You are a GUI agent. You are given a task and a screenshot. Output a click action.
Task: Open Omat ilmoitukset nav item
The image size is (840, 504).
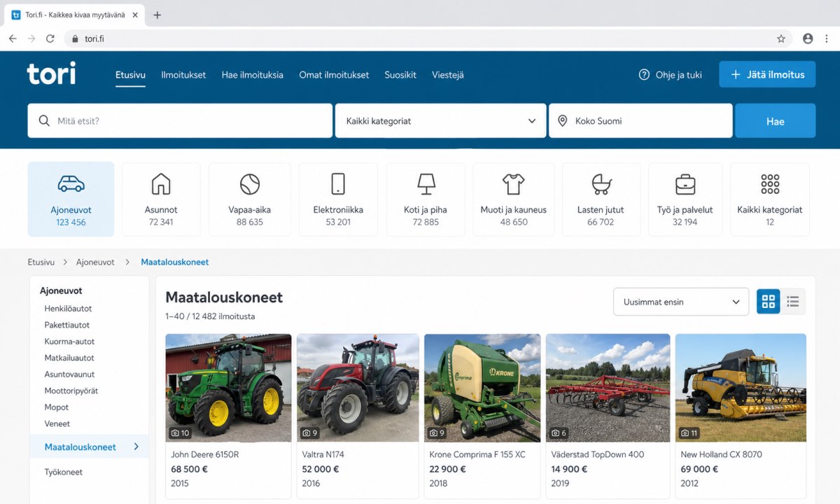click(334, 75)
